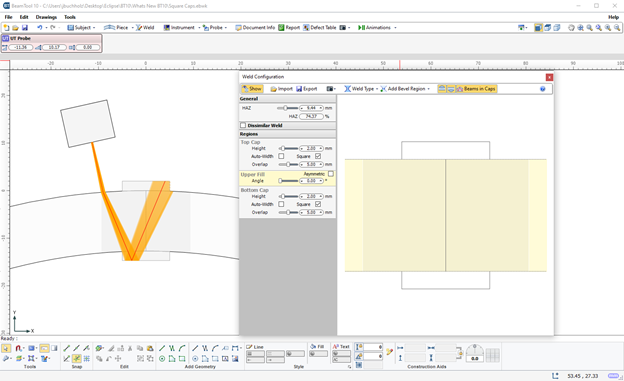Click the UT Probe first value field
624x381 pixels.
coord(21,47)
